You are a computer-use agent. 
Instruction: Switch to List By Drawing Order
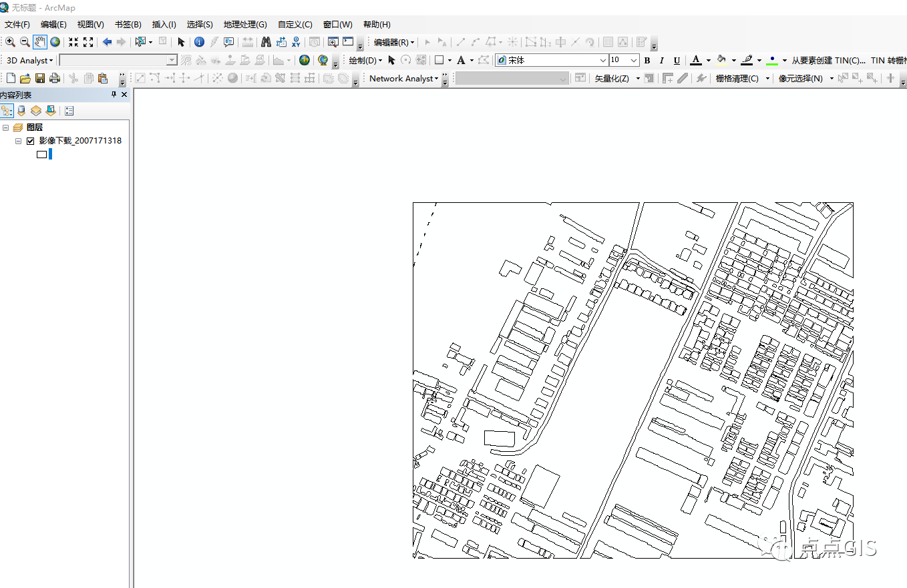pos(7,111)
